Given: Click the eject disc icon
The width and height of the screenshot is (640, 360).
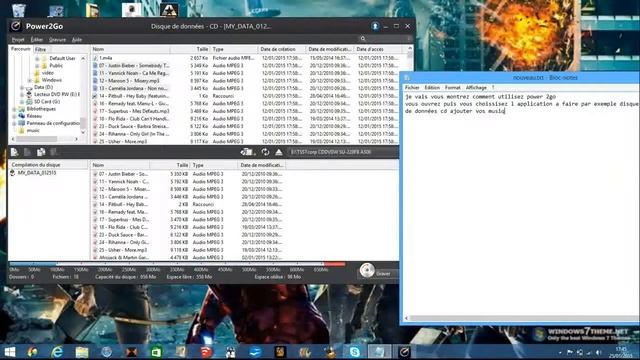Looking at the screenshot, I should click(279, 152).
